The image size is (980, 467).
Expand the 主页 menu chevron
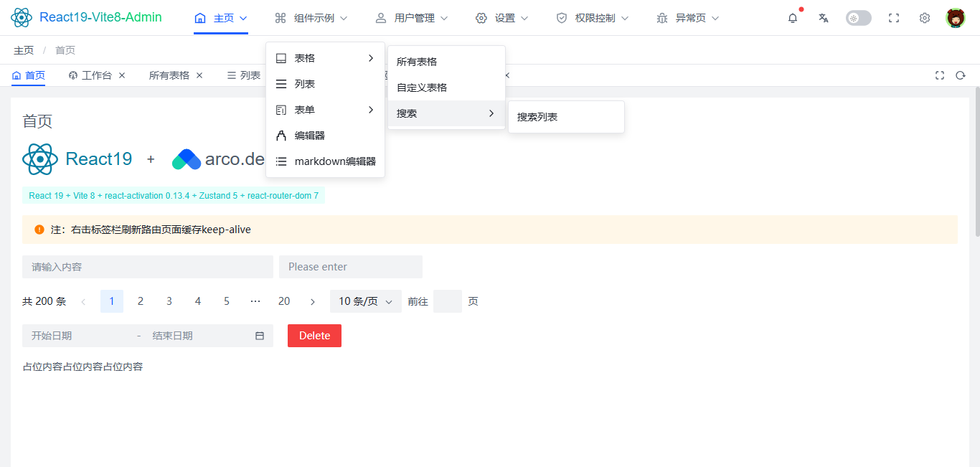[243, 18]
